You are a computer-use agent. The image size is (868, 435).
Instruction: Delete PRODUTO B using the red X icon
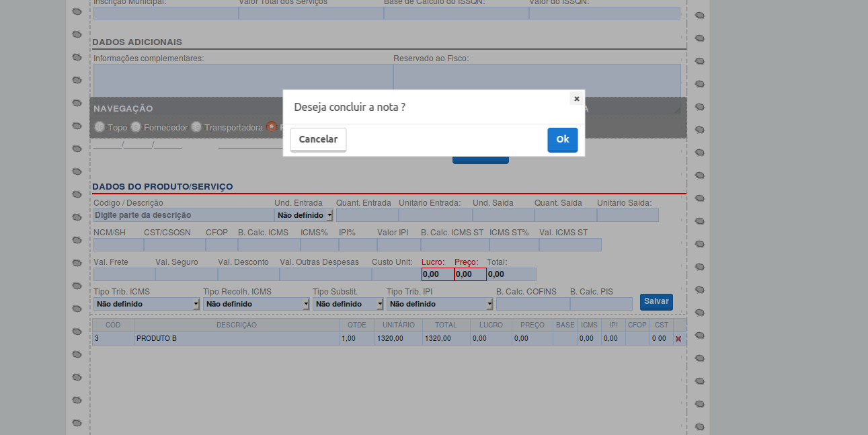tap(678, 338)
